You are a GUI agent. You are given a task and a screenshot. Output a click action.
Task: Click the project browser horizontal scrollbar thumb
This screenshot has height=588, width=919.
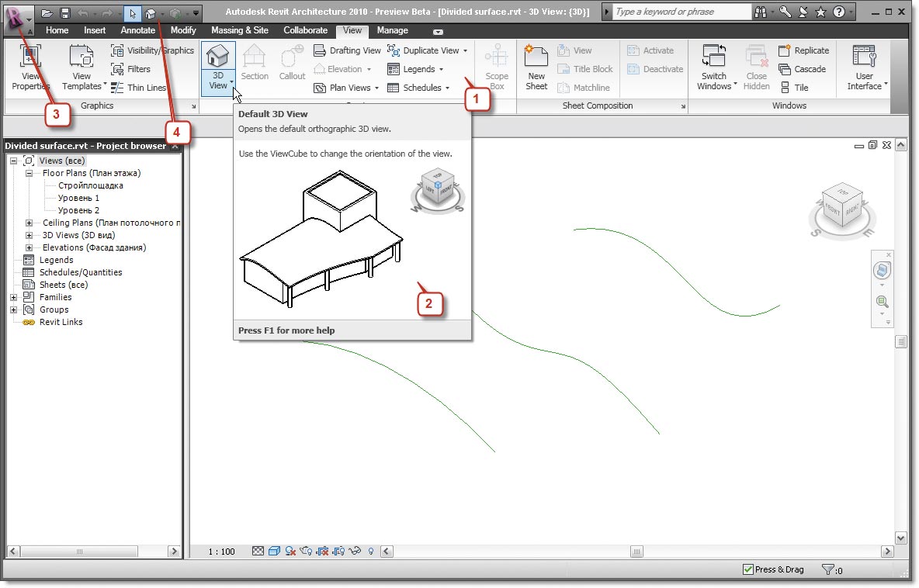pos(79,551)
